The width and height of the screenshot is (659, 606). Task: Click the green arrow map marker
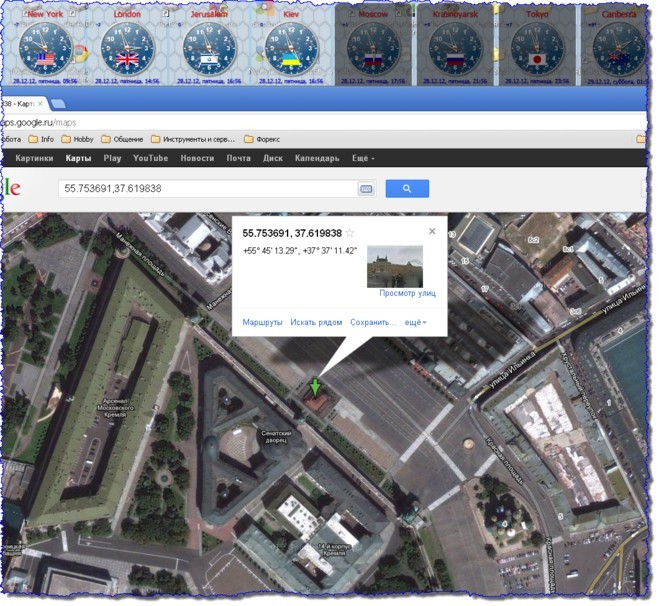[x=316, y=387]
